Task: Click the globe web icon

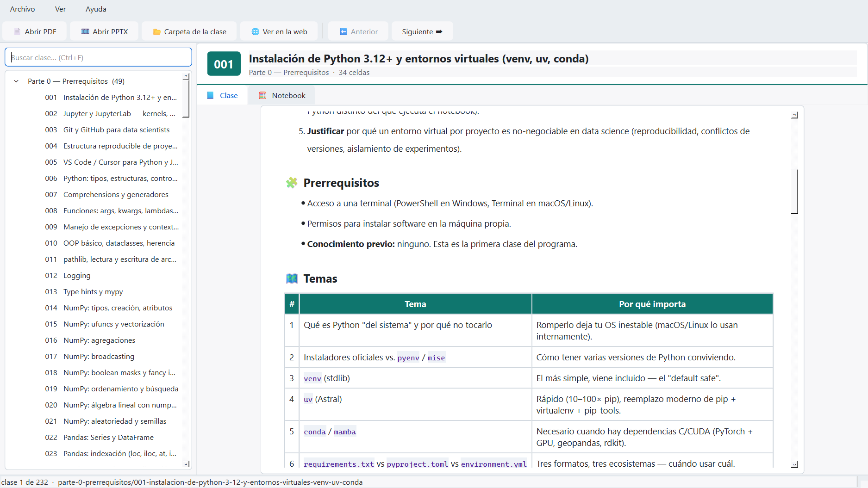Action: 255,31
